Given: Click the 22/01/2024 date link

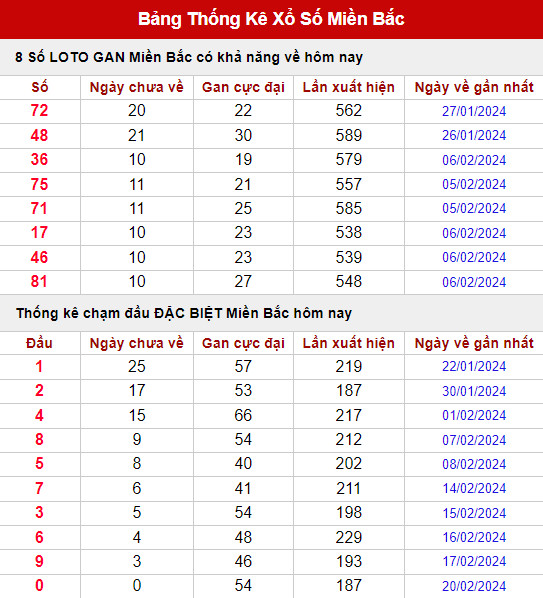Looking at the screenshot, I should click(474, 367).
